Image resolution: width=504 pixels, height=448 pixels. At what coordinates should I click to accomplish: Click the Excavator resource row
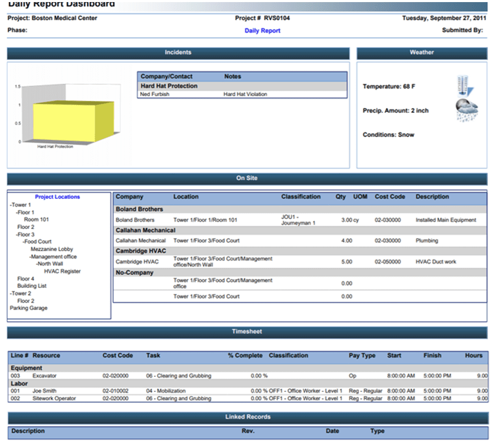[x=248, y=376]
